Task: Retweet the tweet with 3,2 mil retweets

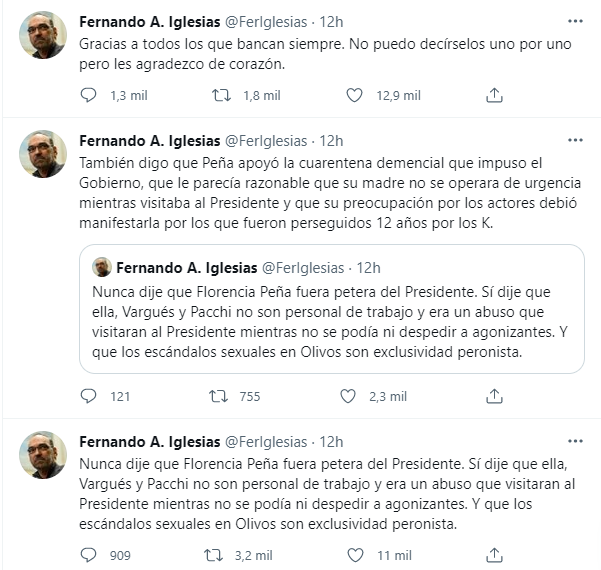Action: 213,555
